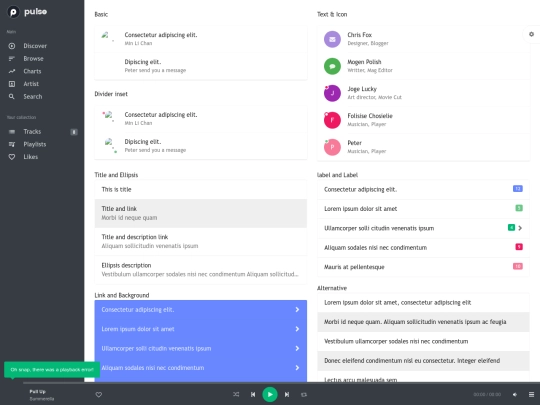Image resolution: width=540 pixels, height=405 pixels.
Task: Select Folisise Chosielie name
Action: coord(370,116)
